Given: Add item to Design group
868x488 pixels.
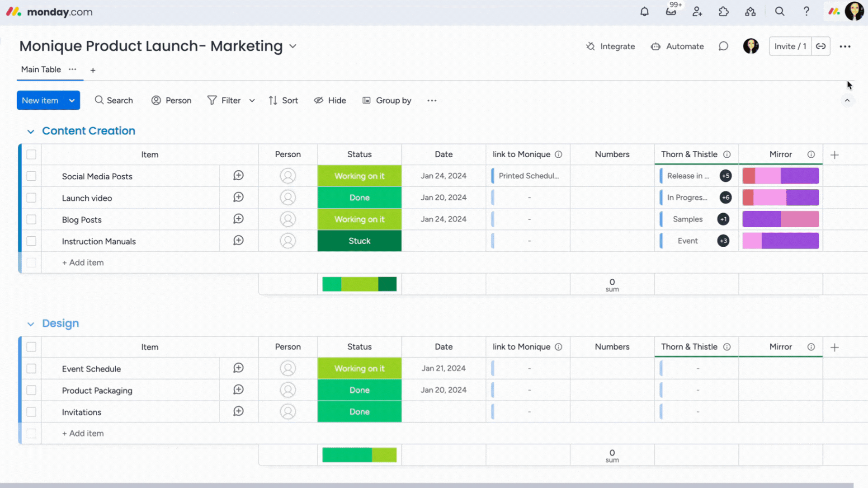Looking at the screenshot, I should 83,433.
